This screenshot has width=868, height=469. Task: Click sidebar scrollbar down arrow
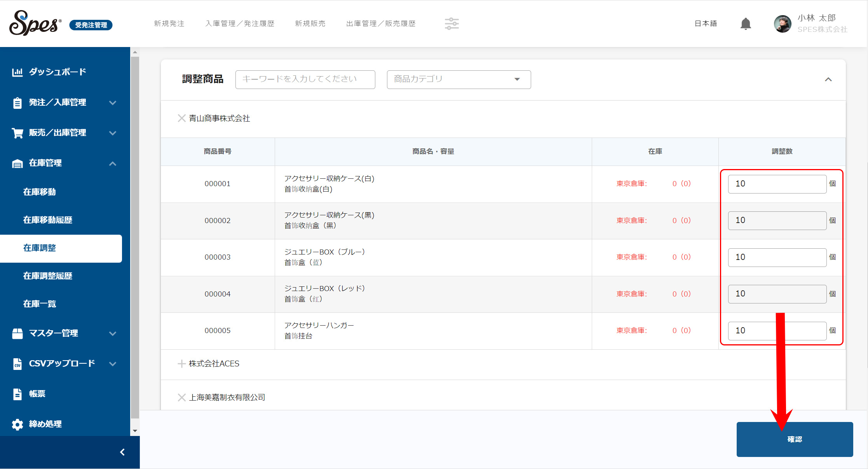click(x=135, y=431)
